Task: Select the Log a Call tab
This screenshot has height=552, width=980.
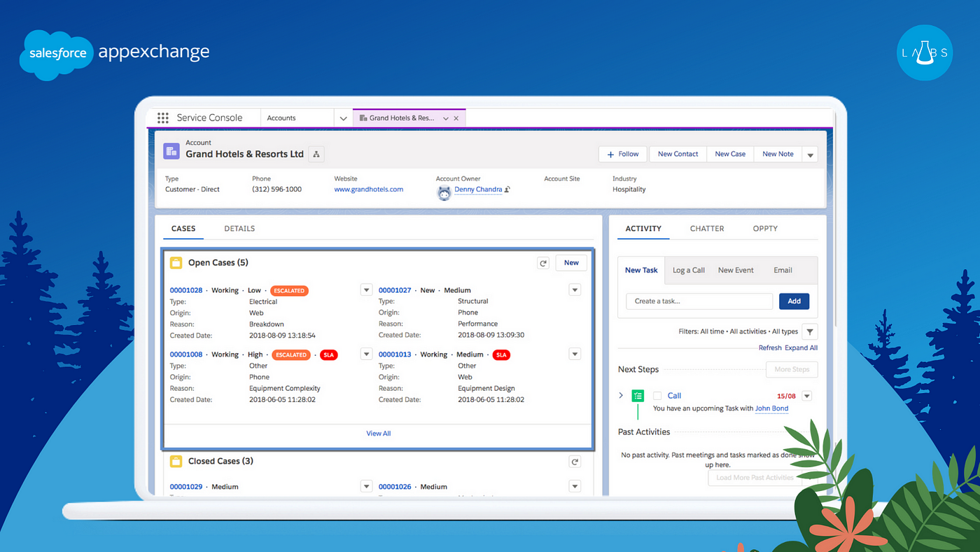Action: (689, 270)
